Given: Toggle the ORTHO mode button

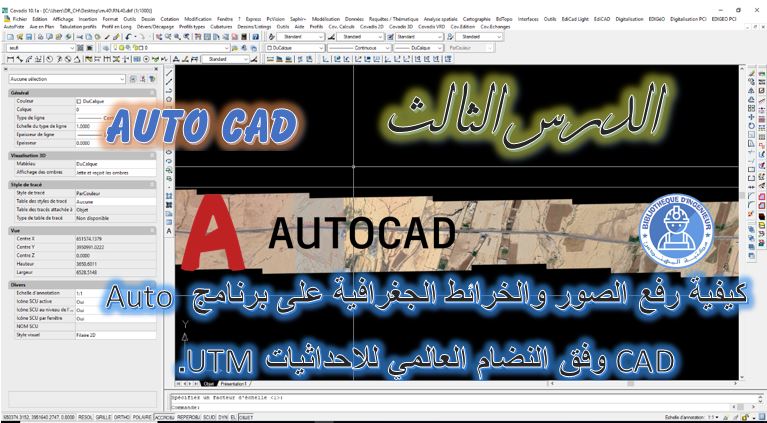Looking at the screenshot, I should click(x=122, y=417).
